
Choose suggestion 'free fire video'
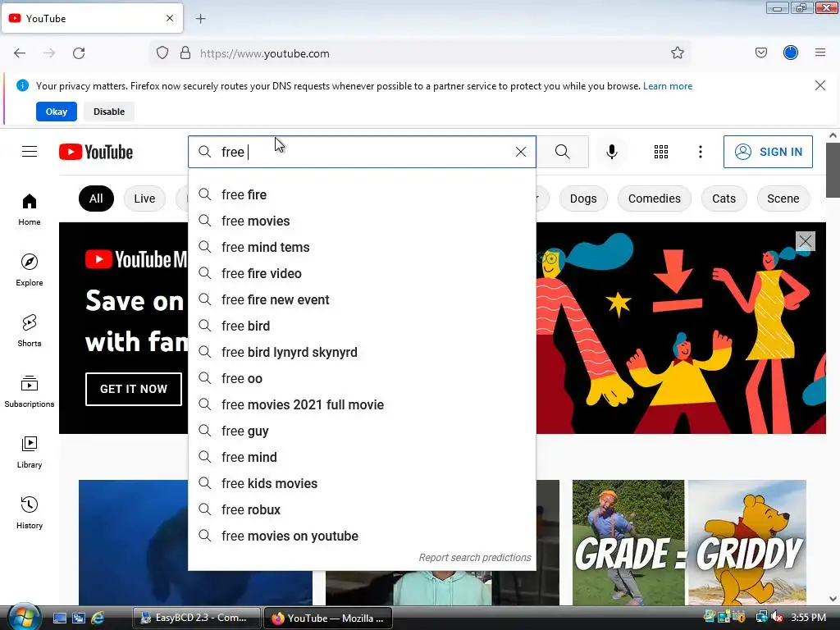click(362, 273)
